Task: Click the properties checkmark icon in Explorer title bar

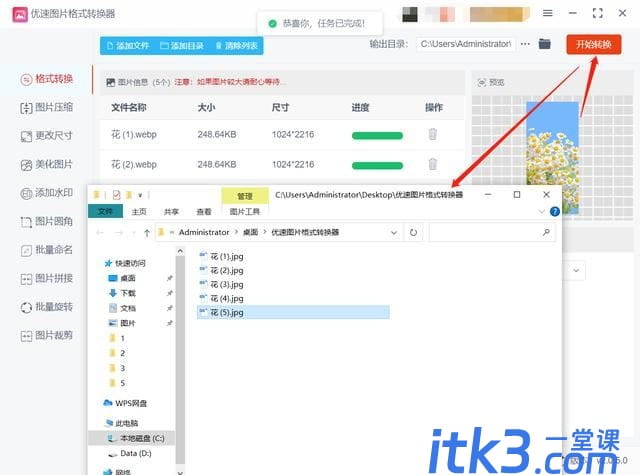Action: pyautogui.click(x=116, y=195)
